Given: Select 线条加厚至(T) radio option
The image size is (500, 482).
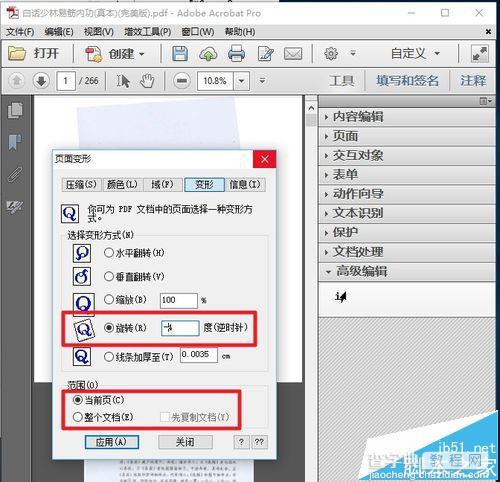Looking at the screenshot, I should click(109, 357).
